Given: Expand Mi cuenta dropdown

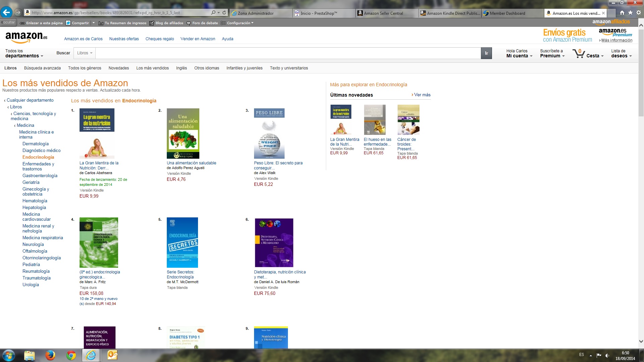Looking at the screenshot, I should point(519,53).
